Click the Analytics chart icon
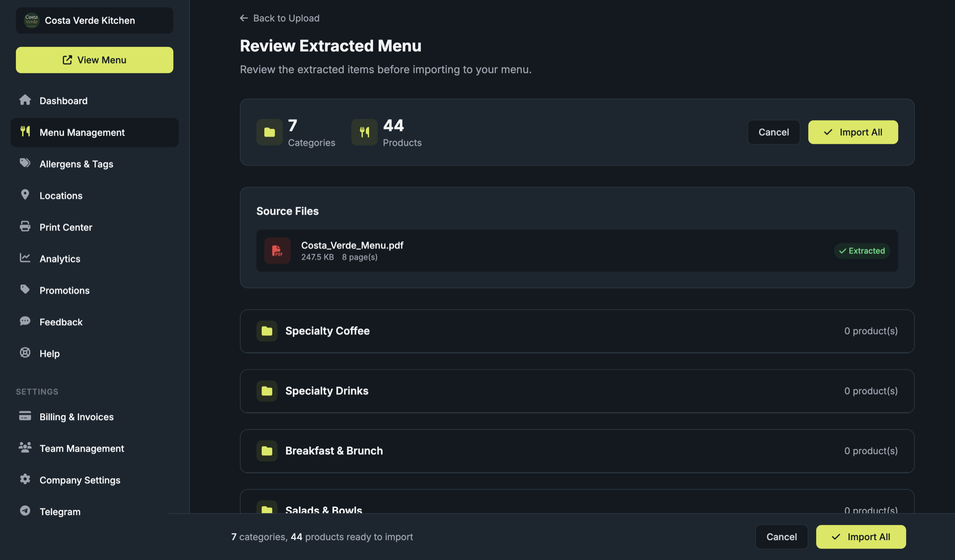This screenshot has width=955, height=560. [x=25, y=258]
